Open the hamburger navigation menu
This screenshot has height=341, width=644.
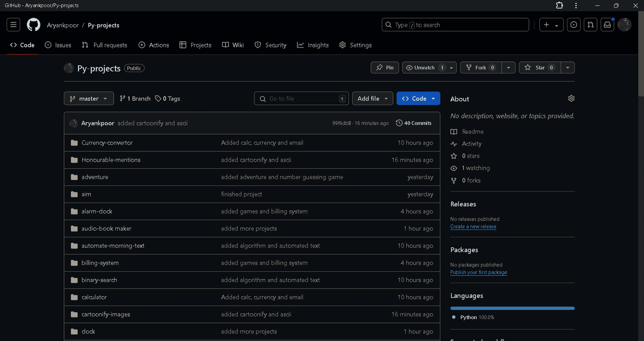(x=14, y=25)
